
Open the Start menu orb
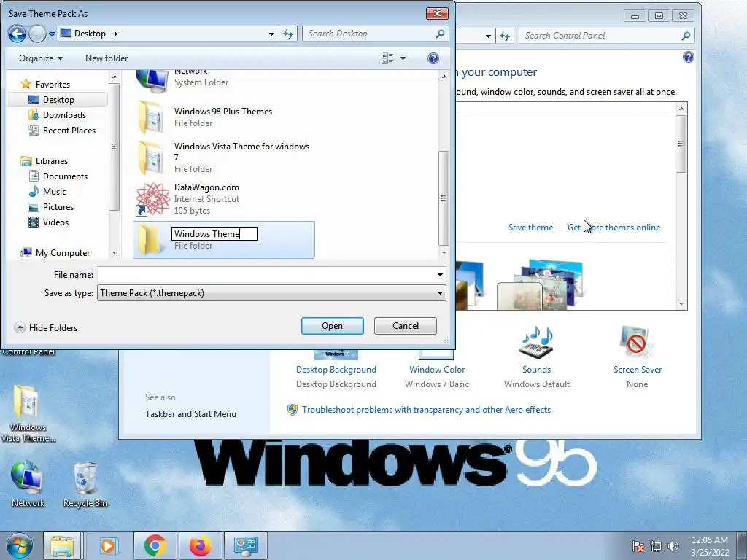(x=20, y=545)
